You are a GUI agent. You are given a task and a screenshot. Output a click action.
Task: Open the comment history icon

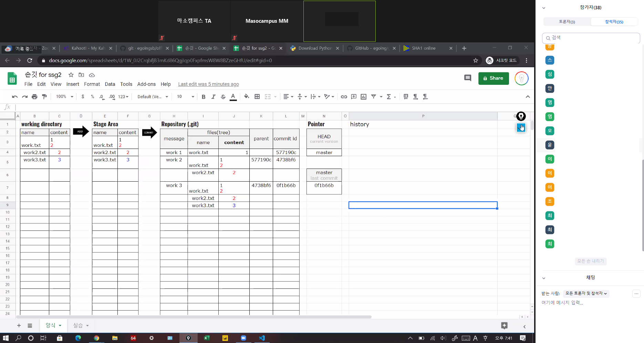(467, 78)
